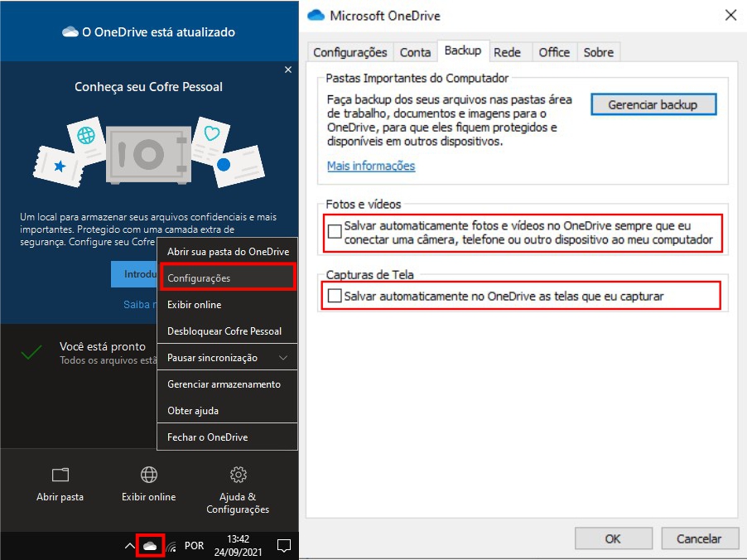Click the network Wi-Fi tray icon
This screenshot has height=560, width=747.
click(172, 546)
